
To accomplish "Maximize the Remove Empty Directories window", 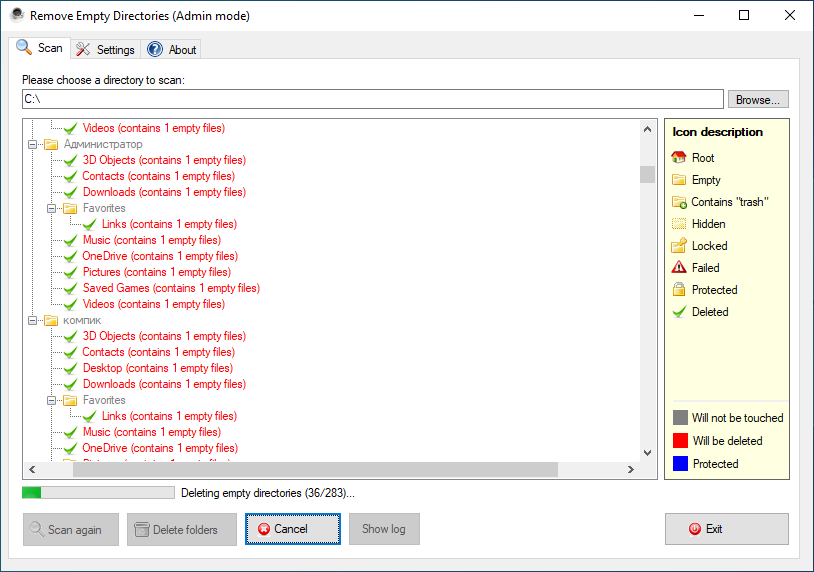I will point(744,15).
